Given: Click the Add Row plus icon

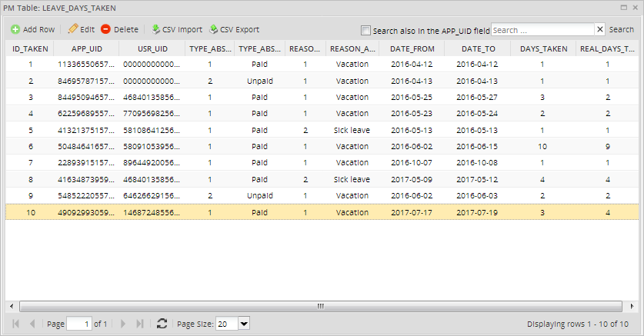Looking at the screenshot, I should click(15, 29).
